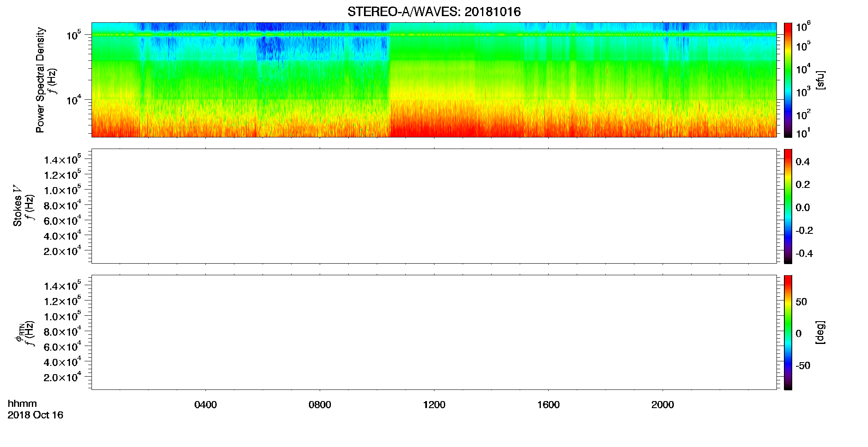Click the 6.0×10^4 tick on the Stokes V axis
868x447 pixels.
pyautogui.click(x=62, y=220)
